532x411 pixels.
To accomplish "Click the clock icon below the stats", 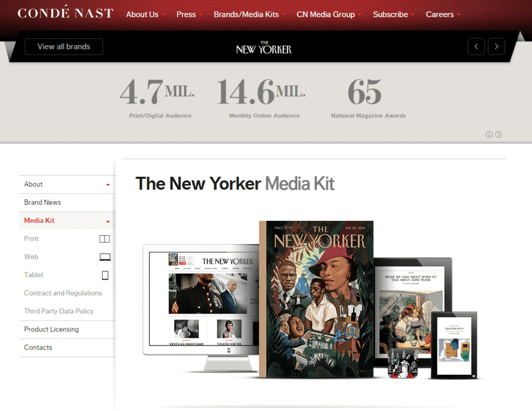I will (498, 135).
